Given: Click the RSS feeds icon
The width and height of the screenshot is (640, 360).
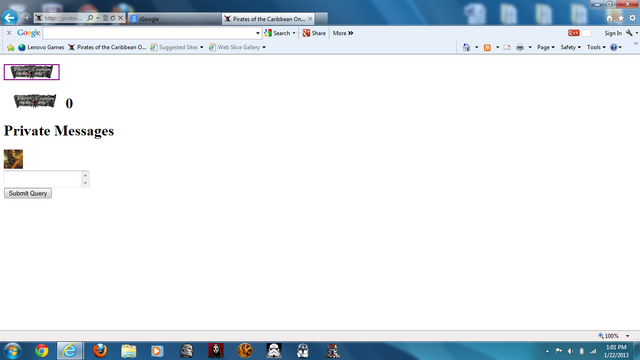Looking at the screenshot, I should pyautogui.click(x=487, y=47).
